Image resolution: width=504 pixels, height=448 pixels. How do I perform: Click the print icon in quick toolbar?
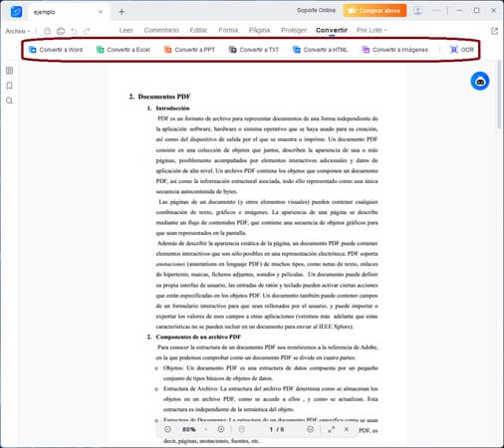coord(61,31)
